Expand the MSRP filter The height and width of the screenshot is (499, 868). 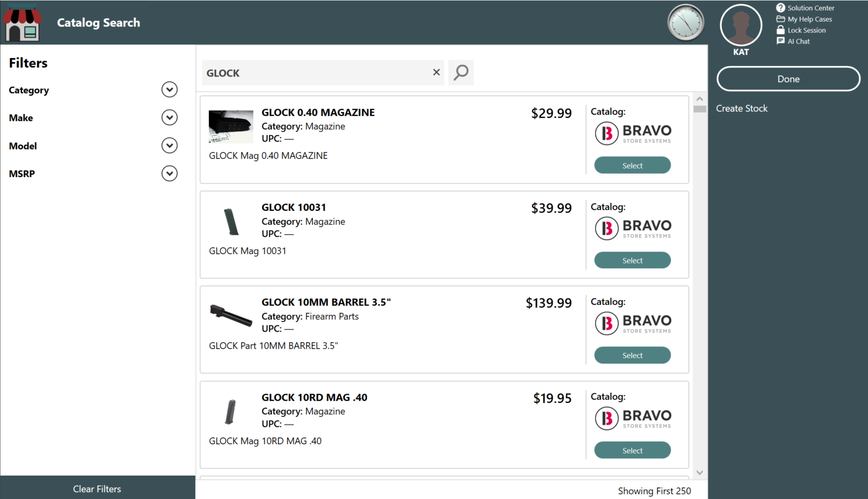169,174
